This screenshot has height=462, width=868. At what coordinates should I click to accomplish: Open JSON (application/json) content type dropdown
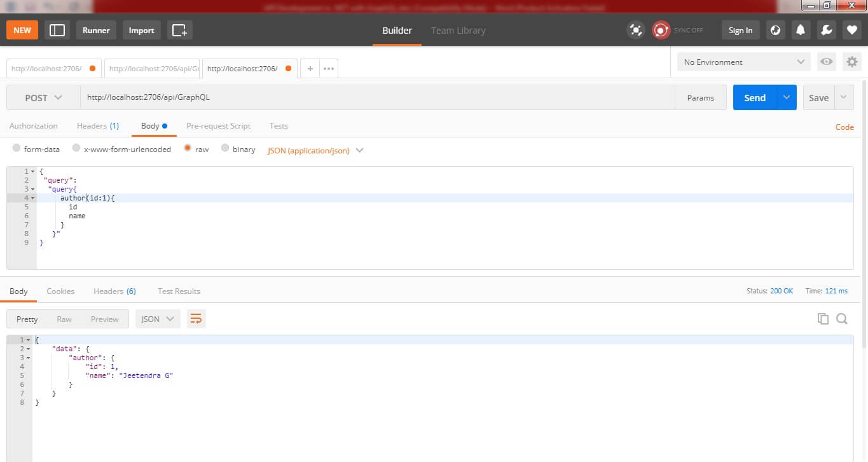click(x=315, y=151)
